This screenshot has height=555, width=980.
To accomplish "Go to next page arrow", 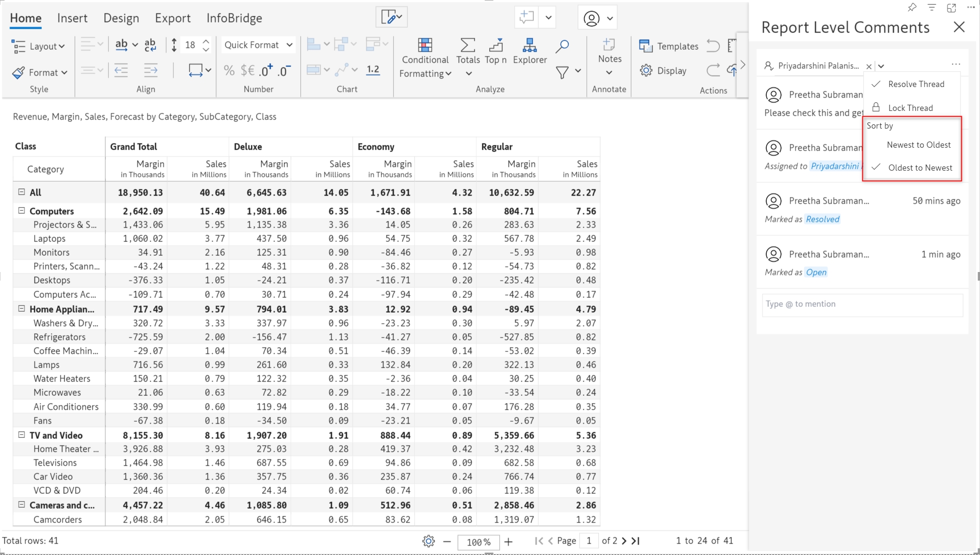I will (x=624, y=541).
